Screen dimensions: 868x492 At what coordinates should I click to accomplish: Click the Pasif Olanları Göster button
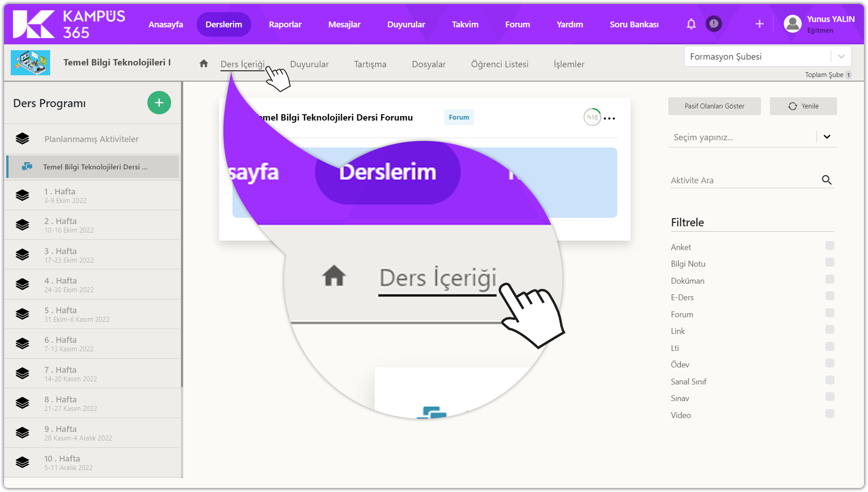714,106
